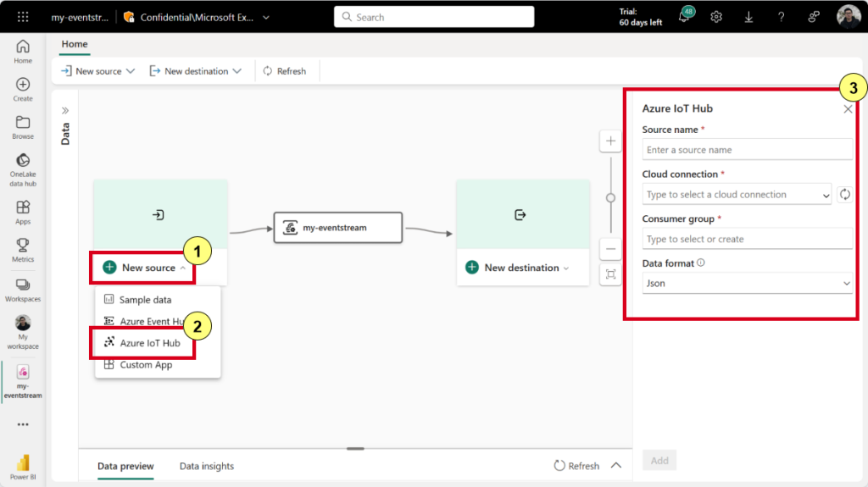Choose Custom App source

click(158, 365)
